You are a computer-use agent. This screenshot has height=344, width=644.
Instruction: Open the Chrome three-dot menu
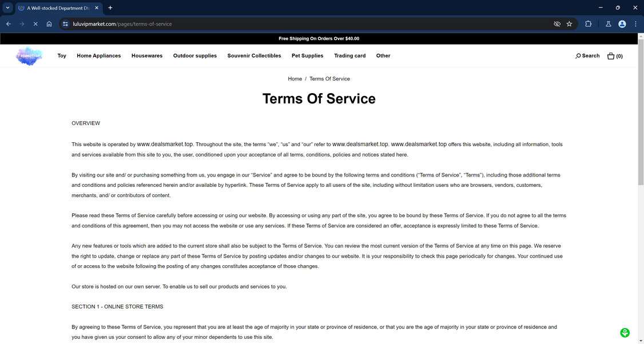pyautogui.click(x=635, y=24)
